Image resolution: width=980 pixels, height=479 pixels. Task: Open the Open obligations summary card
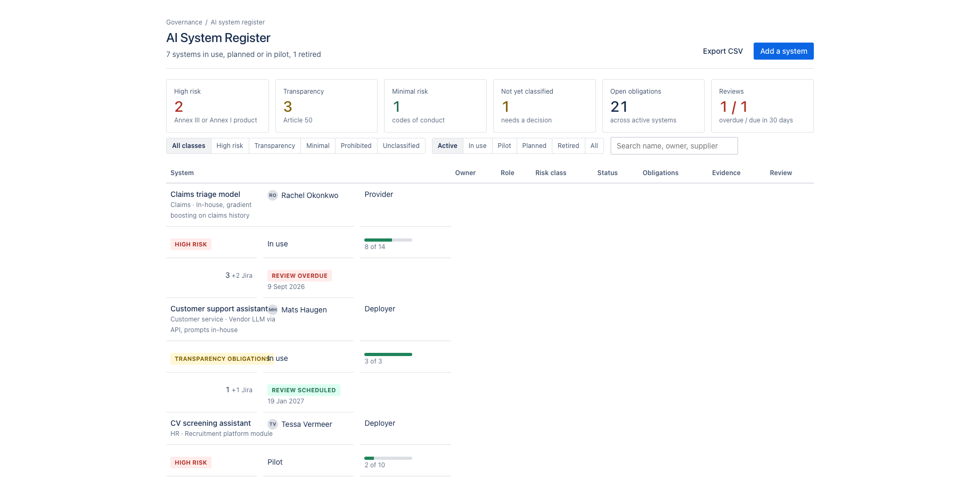(654, 106)
